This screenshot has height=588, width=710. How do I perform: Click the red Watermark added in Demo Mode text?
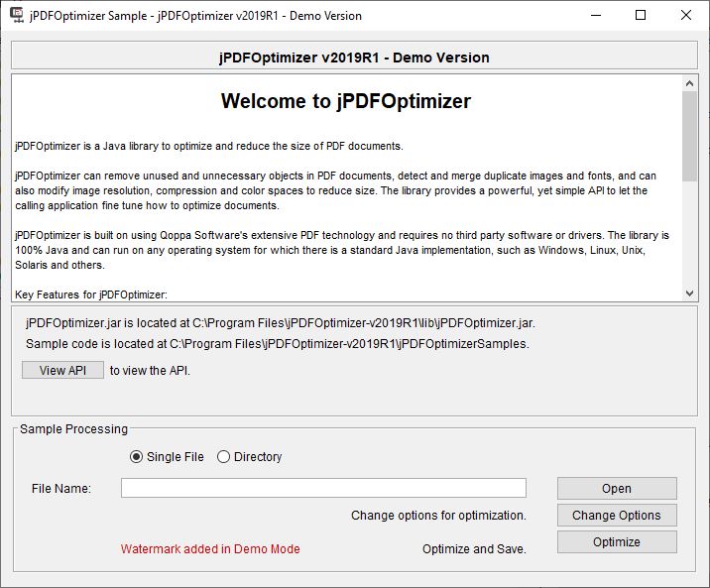[x=210, y=549]
